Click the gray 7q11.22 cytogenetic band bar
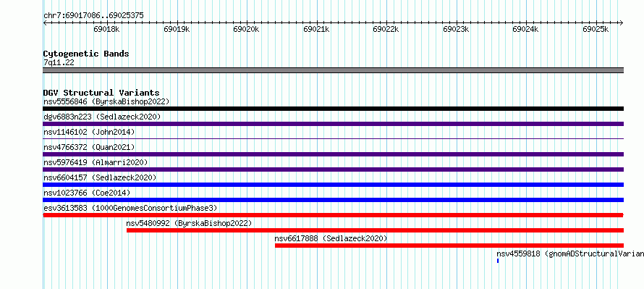The width and height of the screenshot is (644, 289). 334,70
